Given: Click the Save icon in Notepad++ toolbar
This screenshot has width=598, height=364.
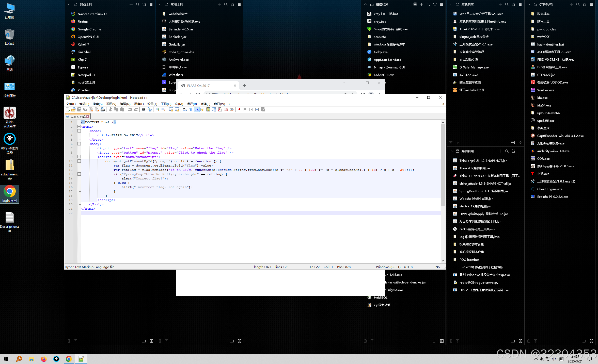Looking at the screenshot, I should [x=79, y=109].
